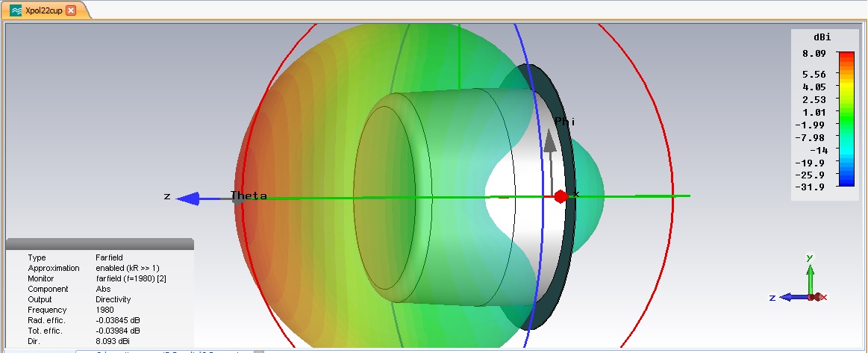Click the red origin marker dot
This screenshot has height=353, width=868.
[561, 196]
